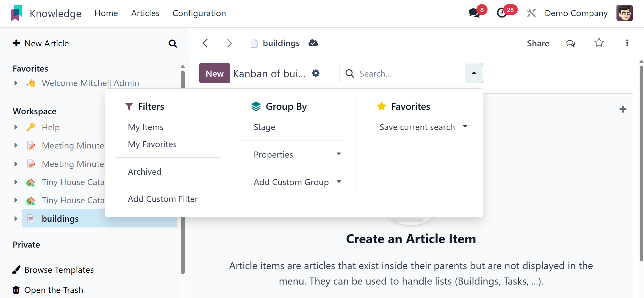
Task: Add buildings article to favorites star
Action: 599,43
